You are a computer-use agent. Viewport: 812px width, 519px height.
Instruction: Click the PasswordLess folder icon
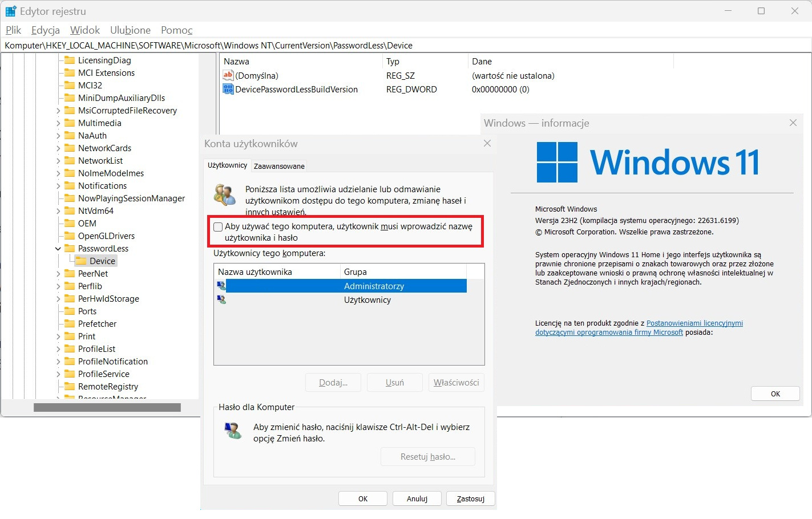70,248
